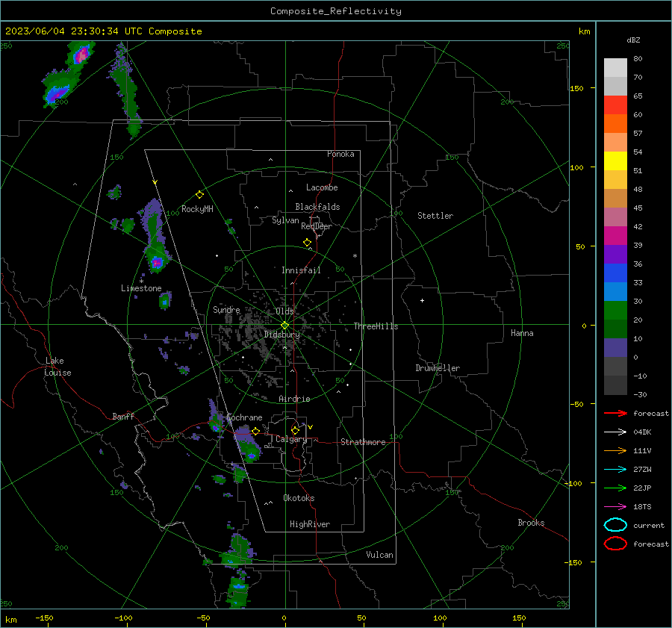Image resolution: width=672 pixels, height=628 pixels.
Task: Select the 80 dBZ color swatch
Action: 615,67
